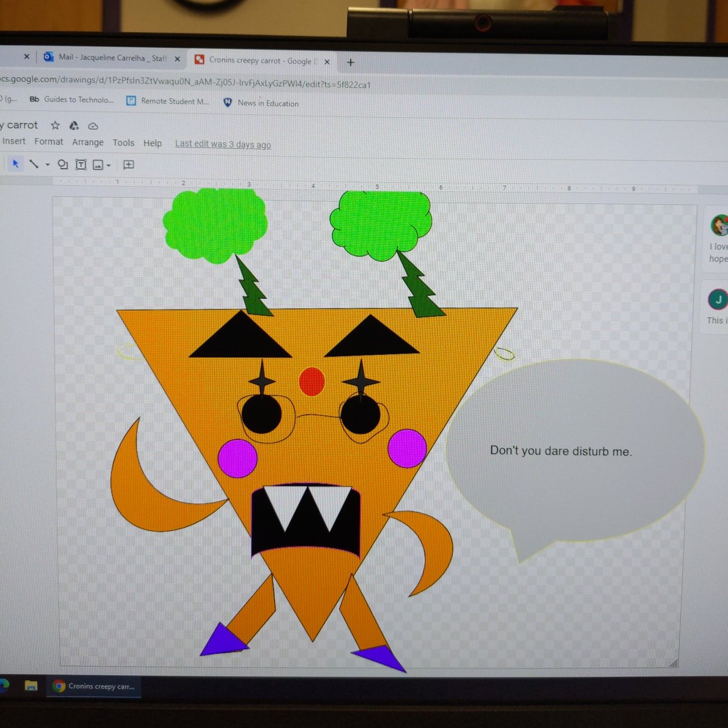The image size is (728, 728).
Task: Choose the Line tool
Action: tap(34, 164)
